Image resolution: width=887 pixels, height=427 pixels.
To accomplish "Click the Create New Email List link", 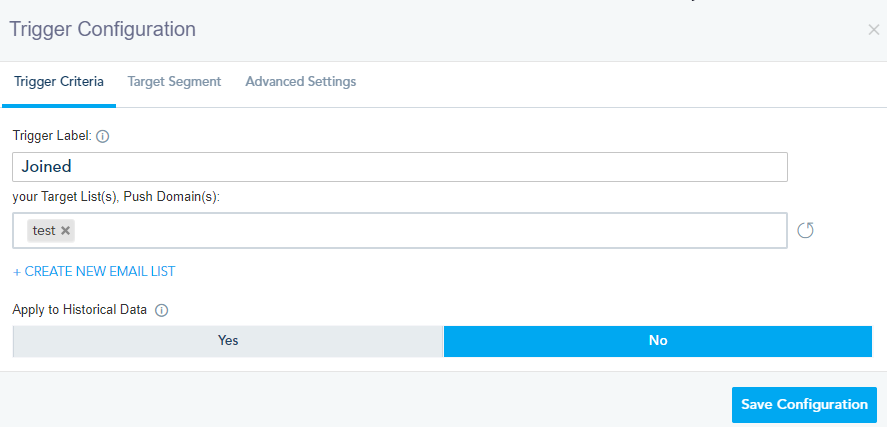I will tap(94, 271).
